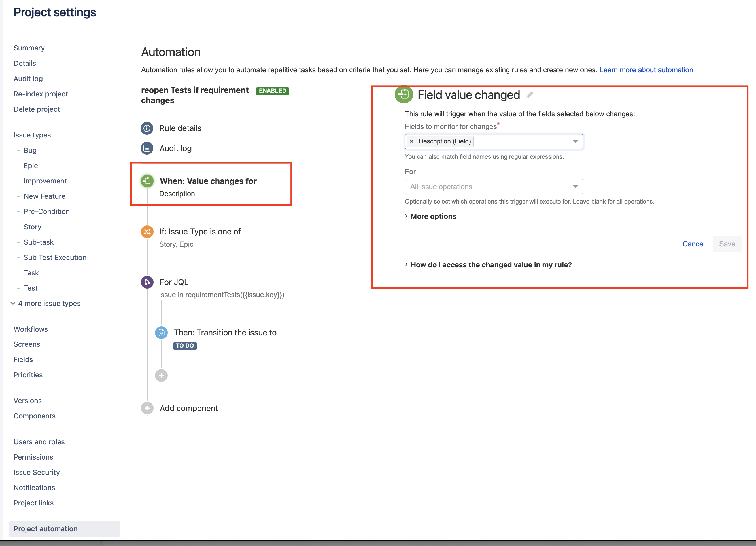The width and height of the screenshot is (756, 546).
Task: Select the orange condition icon for Issue Type
Action: click(x=147, y=232)
